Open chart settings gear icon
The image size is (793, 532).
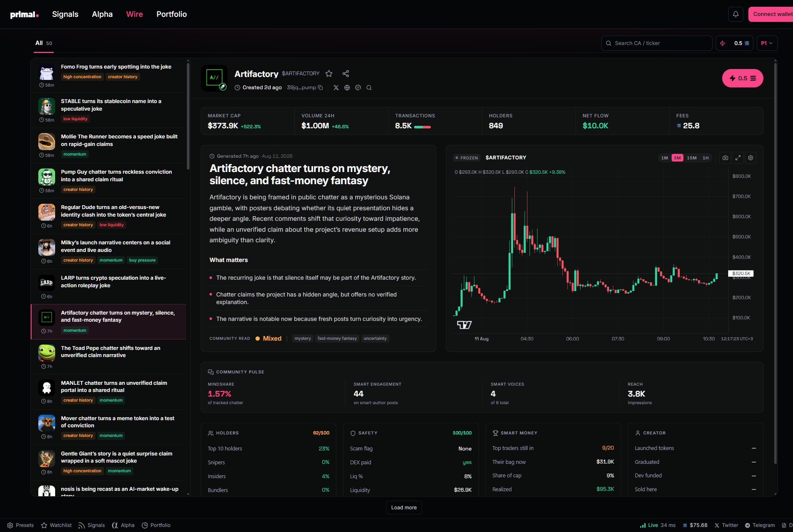click(x=750, y=158)
